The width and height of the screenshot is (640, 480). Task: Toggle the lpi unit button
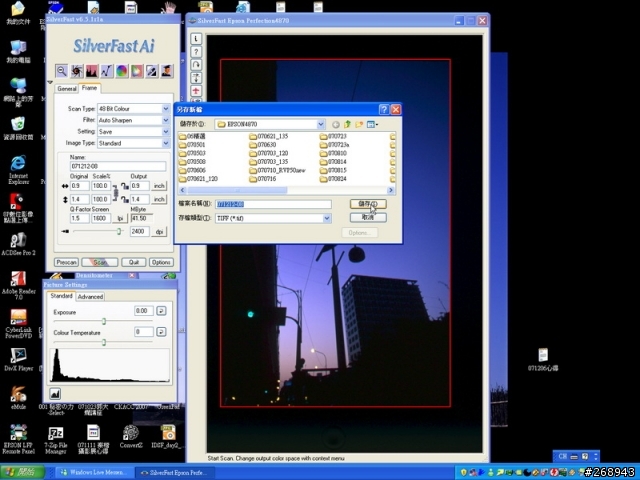pyautogui.click(x=120, y=218)
